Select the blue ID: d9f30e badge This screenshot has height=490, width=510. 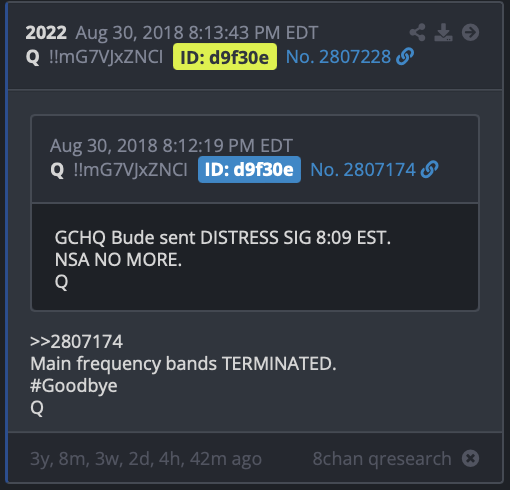pyautogui.click(x=249, y=169)
